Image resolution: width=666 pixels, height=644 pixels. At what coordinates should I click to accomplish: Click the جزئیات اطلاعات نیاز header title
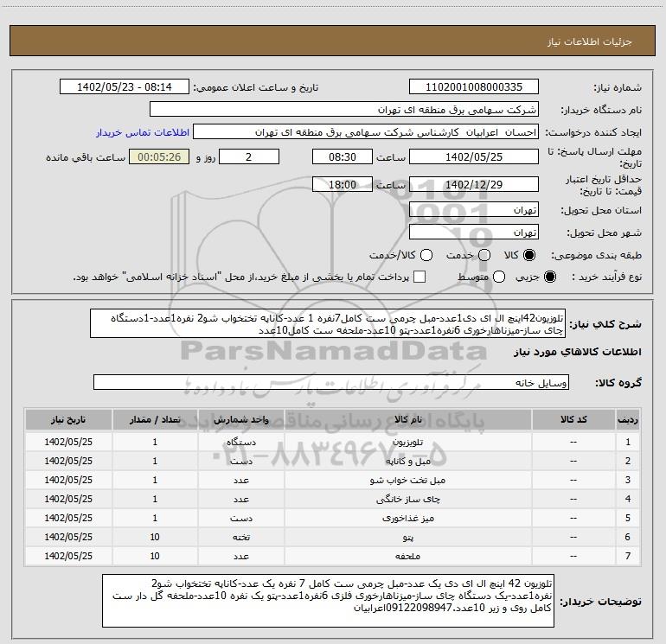pyautogui.click(x=589, y=41)
